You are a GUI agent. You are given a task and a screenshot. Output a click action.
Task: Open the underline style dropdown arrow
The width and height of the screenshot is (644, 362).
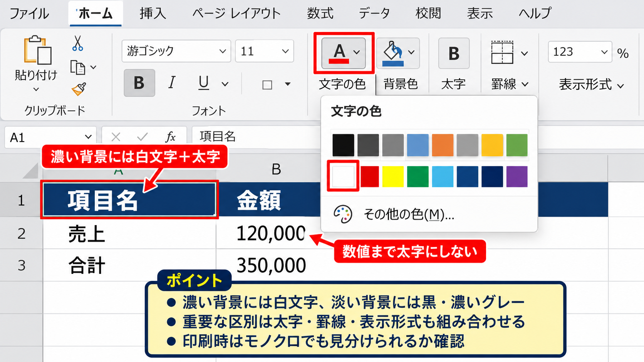click(x=225, y=84)
